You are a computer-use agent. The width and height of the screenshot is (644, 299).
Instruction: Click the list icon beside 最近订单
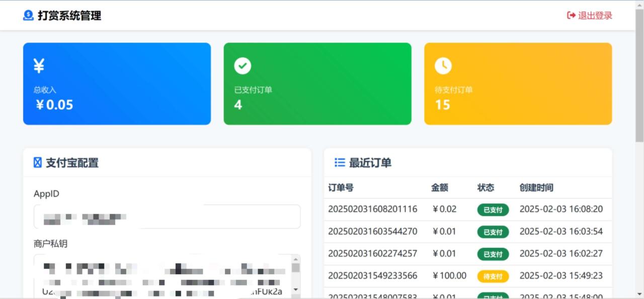tap(340, 162)
